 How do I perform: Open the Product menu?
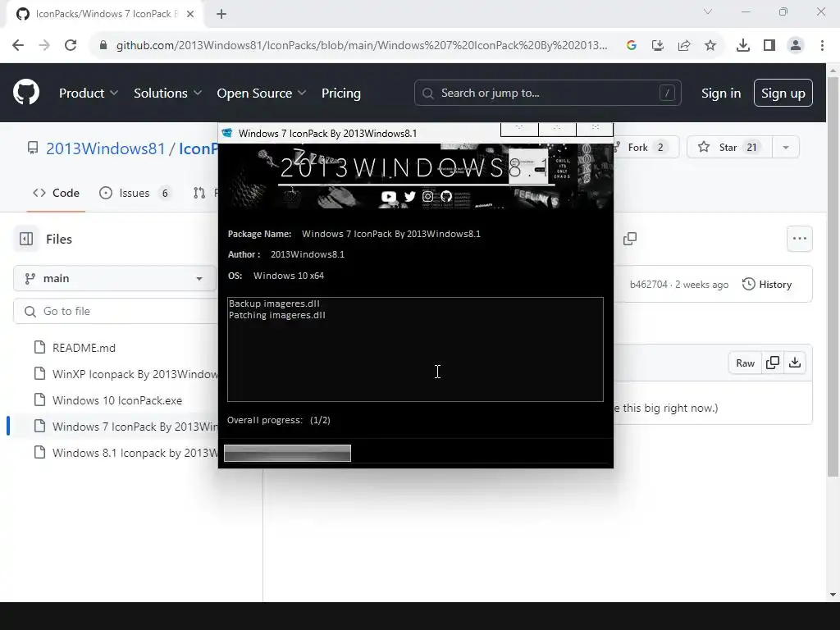tap(89, 94)
